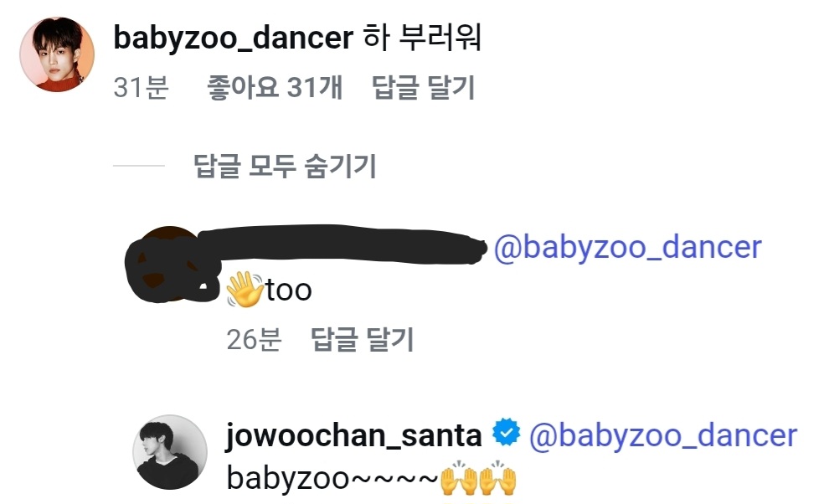Viewport: 819px width, 504px height.
Task: Click the babyzoo~~~~ reply text
Action: 332,479
